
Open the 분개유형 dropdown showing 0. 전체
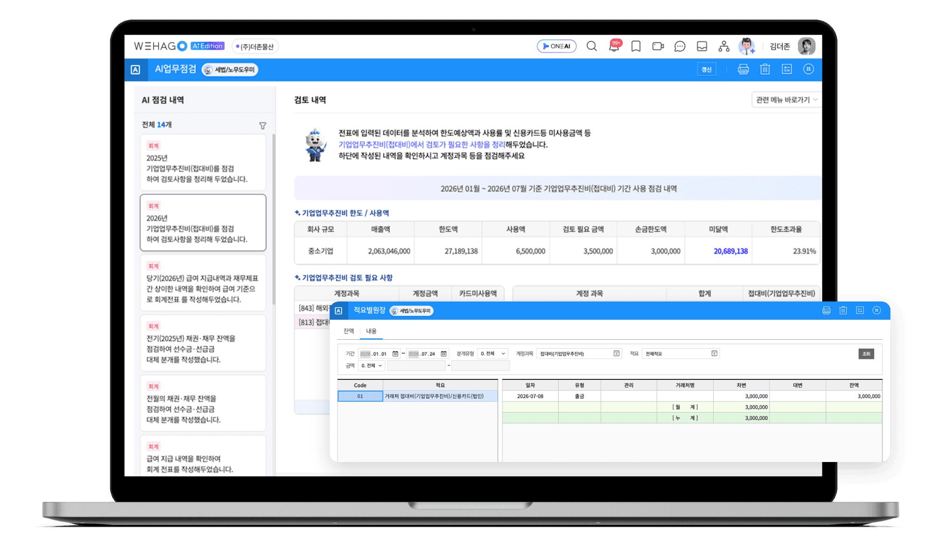[x=492, y=354]
